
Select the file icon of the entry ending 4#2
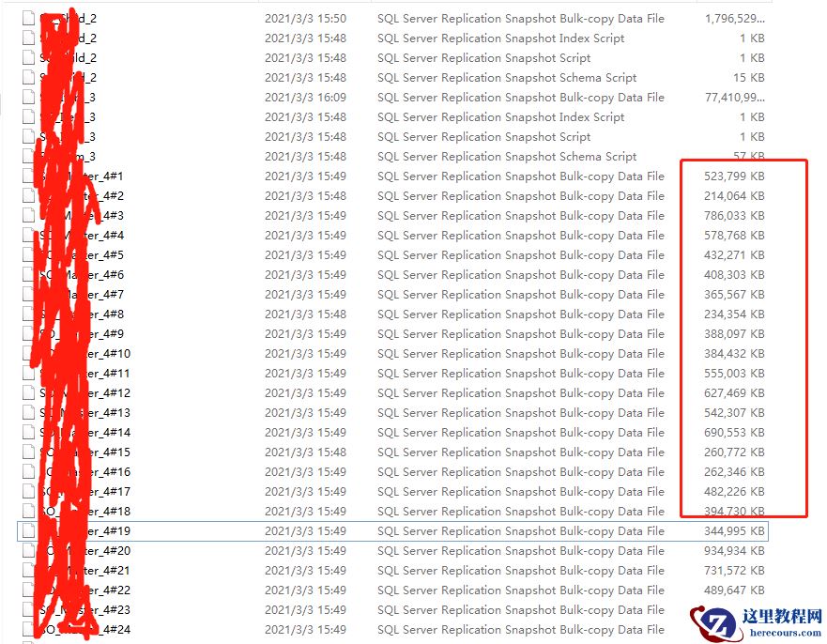tap(28, 195)
